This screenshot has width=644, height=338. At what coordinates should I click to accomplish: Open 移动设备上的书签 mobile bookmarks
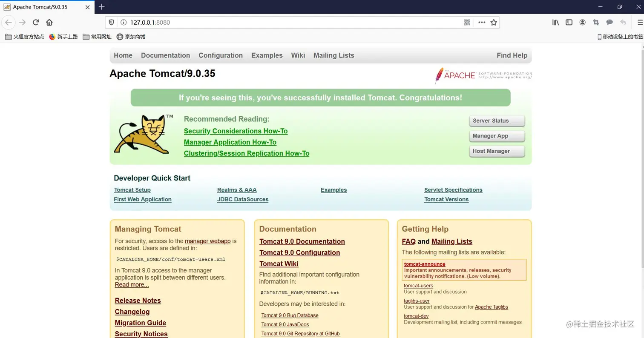[x=620, y=37]
